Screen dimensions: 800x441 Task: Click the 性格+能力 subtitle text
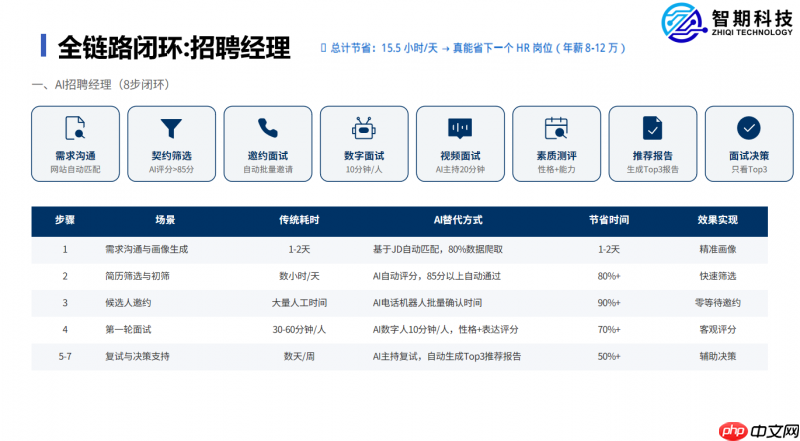[x=556, y=169]
